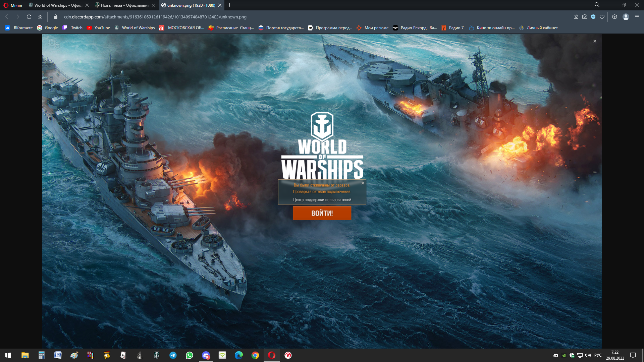Click the site security padlock icon
644x362 pixels.
(x=56, y=17)
